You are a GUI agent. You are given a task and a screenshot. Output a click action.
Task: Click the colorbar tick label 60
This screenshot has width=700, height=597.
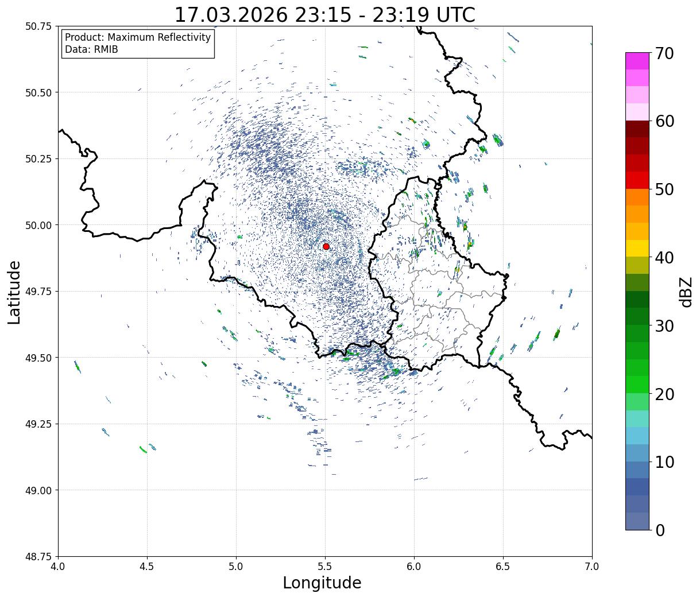tap(664, 121)
